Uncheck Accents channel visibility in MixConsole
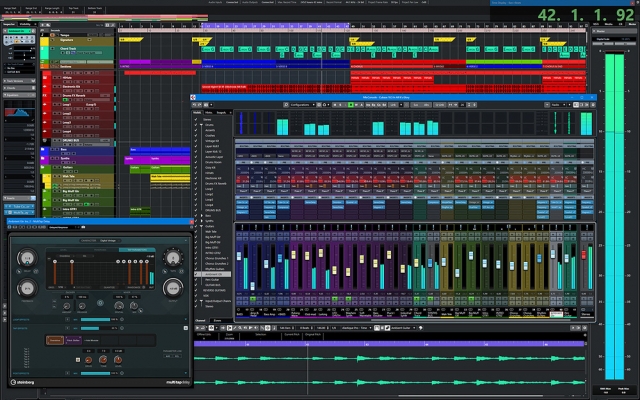The width and height of the screenshot is (640, 400). 196,130
